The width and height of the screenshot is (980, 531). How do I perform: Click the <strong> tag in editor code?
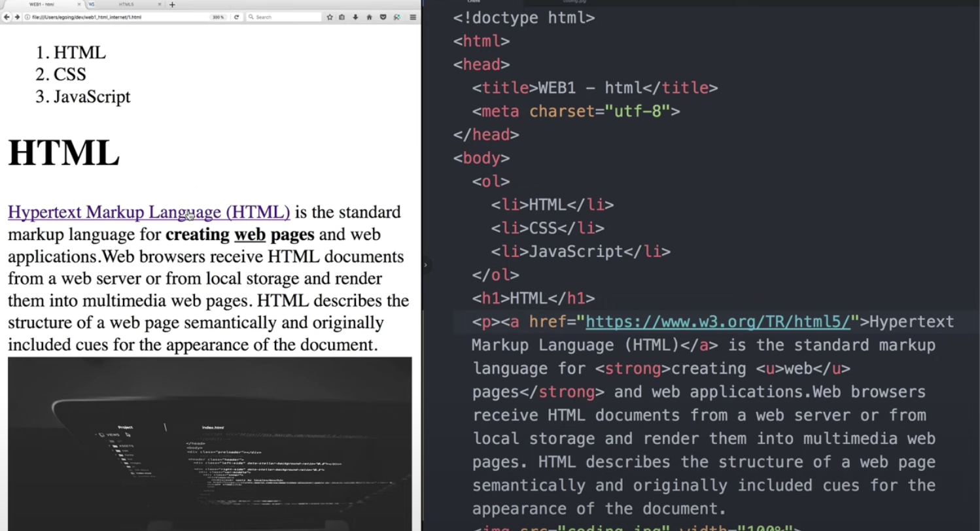click(x=633, y=368)
